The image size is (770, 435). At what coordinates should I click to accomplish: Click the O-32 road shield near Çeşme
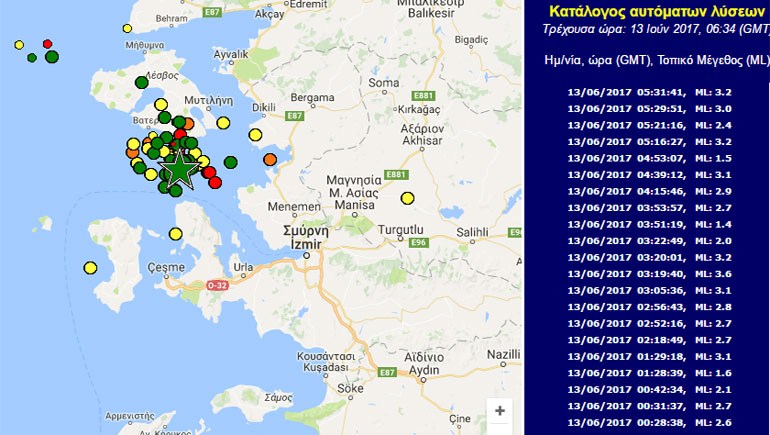(x=217, y=286)
